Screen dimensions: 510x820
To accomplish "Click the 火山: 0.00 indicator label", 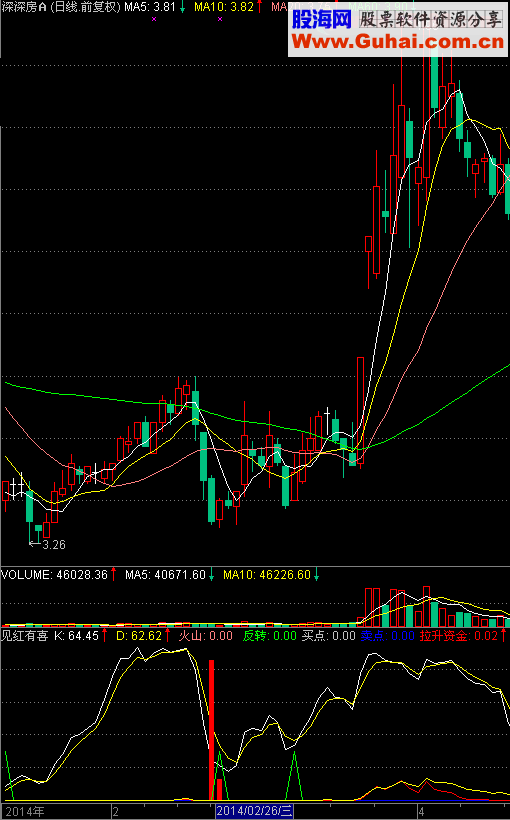I will [206, 636].
